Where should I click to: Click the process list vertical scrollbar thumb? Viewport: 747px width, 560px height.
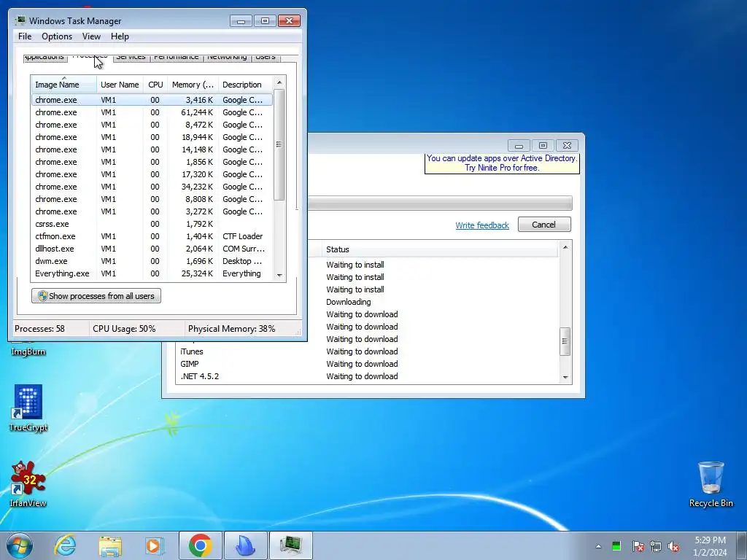click(279, 144)
